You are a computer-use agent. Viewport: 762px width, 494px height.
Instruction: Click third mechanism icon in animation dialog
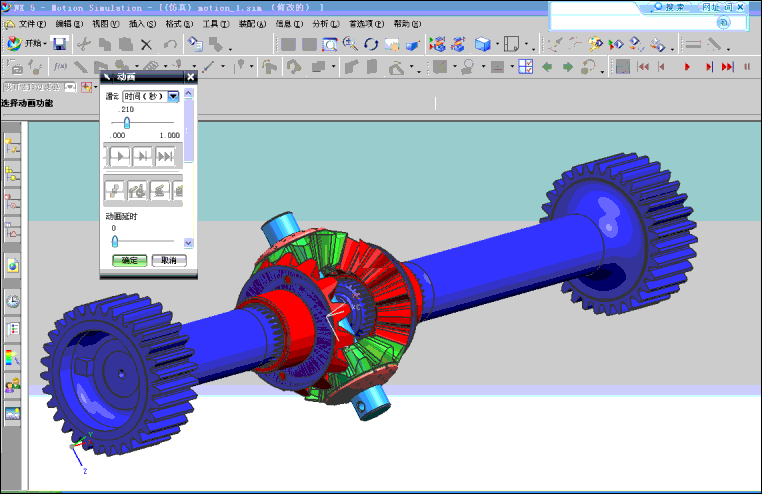pyautogui.click(x=160, y=190)
